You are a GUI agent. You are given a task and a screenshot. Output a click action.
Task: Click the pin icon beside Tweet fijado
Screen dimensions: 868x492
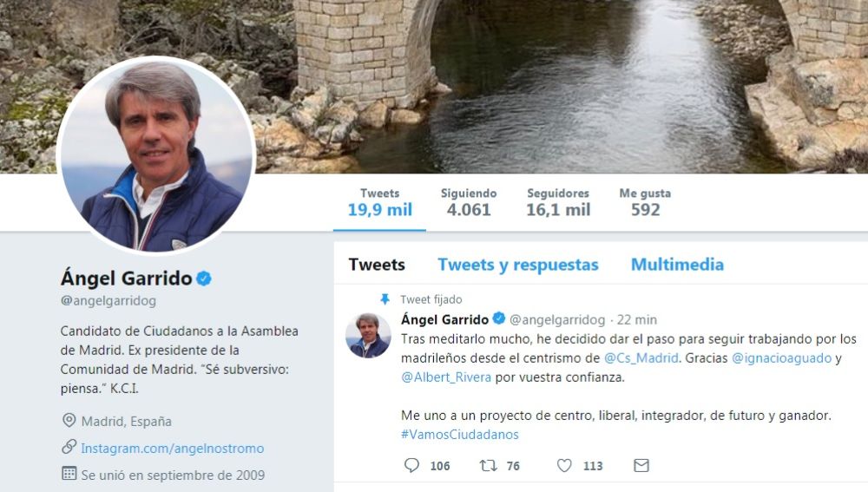[385, 299]
